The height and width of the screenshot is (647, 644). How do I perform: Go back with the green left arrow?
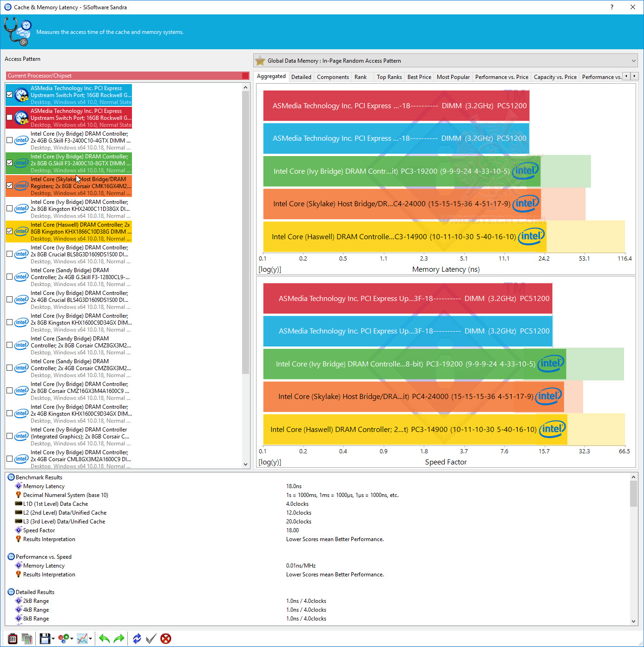[x=105, y=639]
